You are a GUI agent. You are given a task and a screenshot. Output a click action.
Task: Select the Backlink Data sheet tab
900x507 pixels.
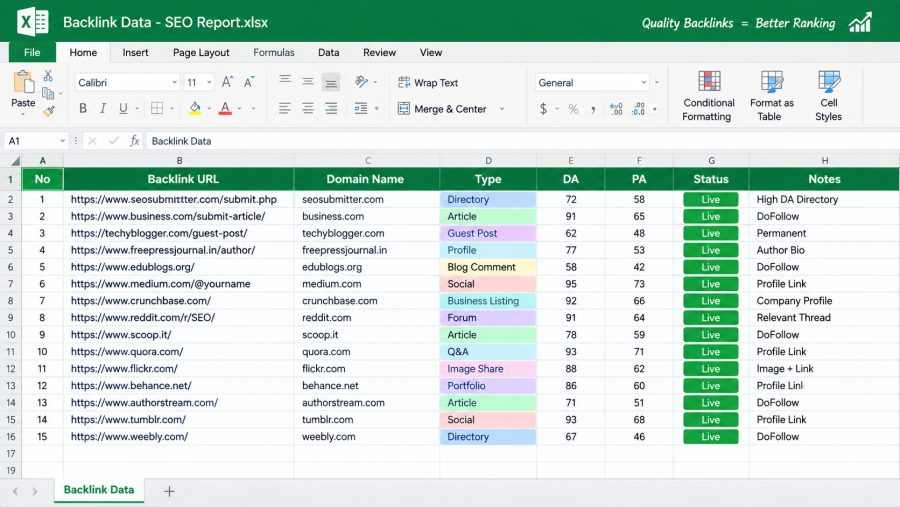[x=99, y=490]
